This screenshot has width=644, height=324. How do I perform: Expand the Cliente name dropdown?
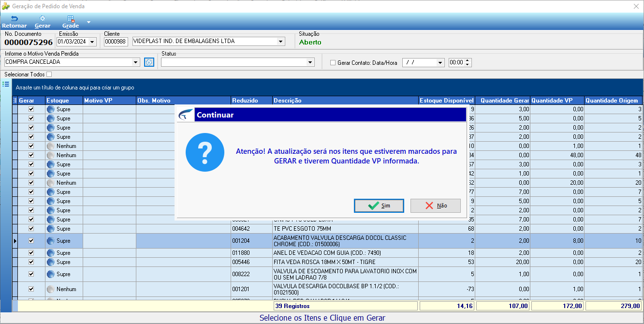(280, 42)
